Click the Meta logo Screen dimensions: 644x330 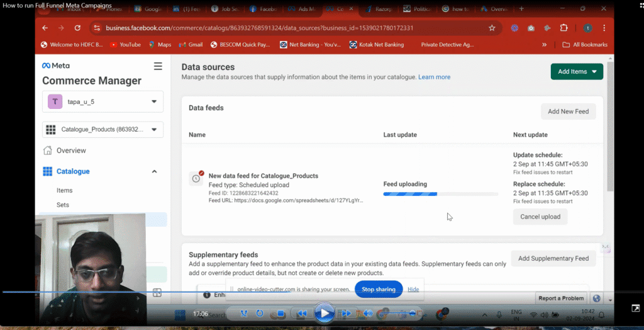pos(56,65)
